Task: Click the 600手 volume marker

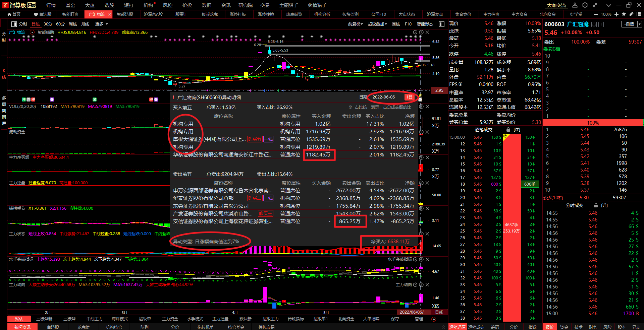Action: [x=530, y=184]
